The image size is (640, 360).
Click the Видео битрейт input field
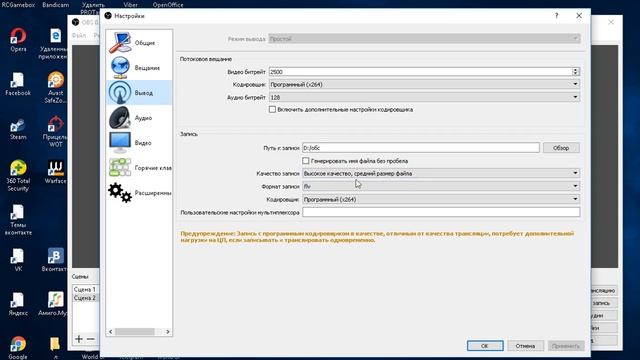(420, 72)
